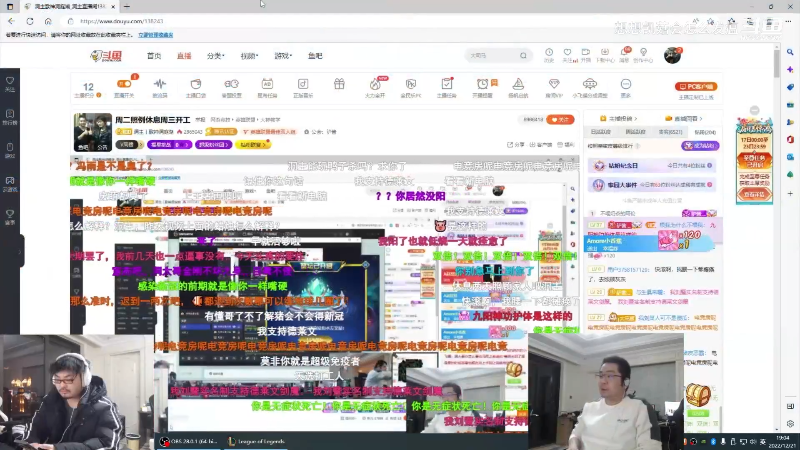
Task: Click the browser home button
Action: pos(48,21)
